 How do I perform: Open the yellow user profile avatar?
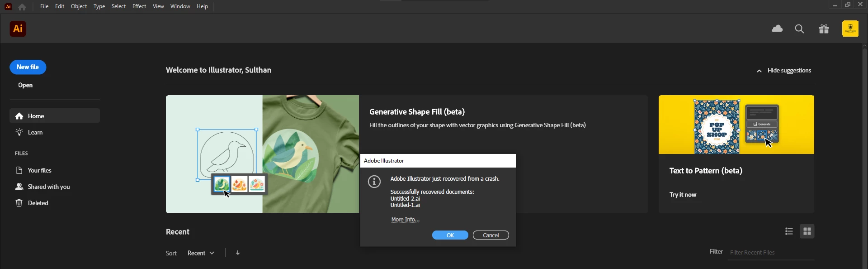coord(850,29)
